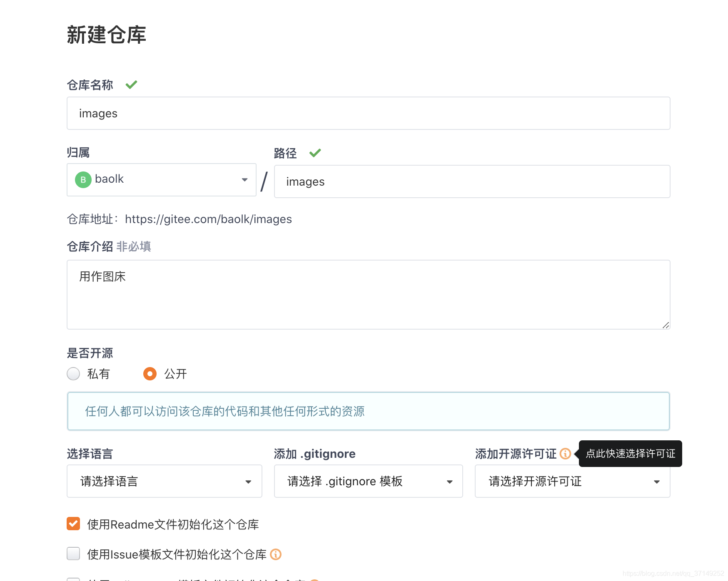
Task: Click the green checkmark beside 路径
Action: (315, 153)
